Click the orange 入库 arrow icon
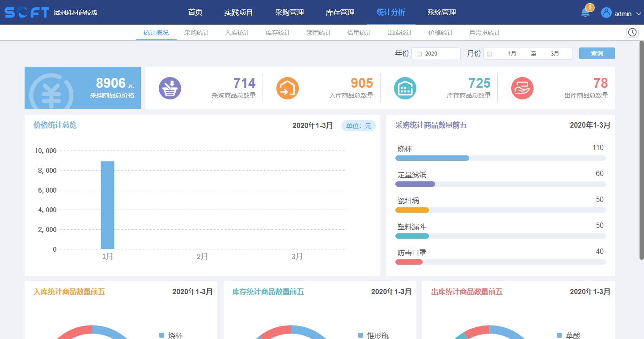 tap(288, 88)
